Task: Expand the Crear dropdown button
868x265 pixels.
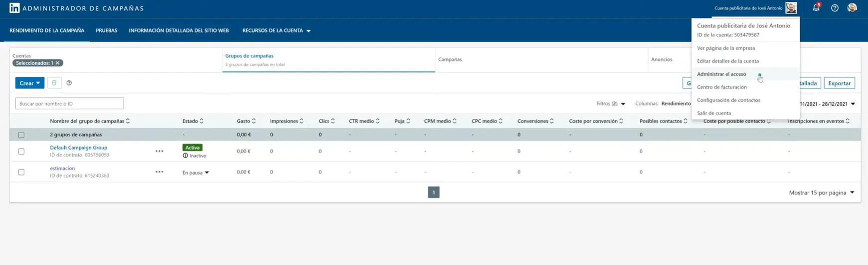Action: coord(29,83)
